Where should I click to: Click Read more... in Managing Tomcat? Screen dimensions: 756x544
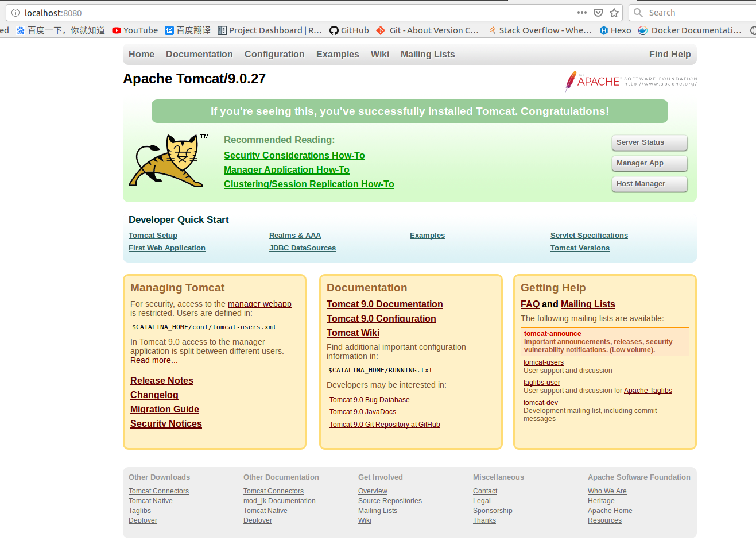tap(154, 360)
